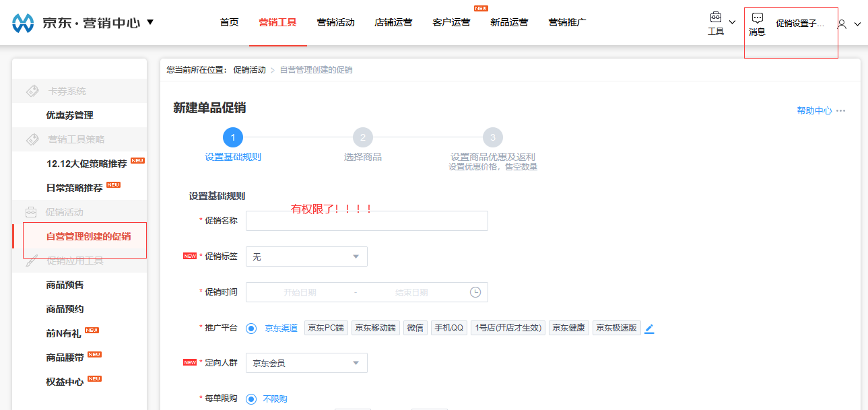Click the 自营管理创建的促销 breadcrumb
This screenshot has height=410, width=868.
coord(316,70)
